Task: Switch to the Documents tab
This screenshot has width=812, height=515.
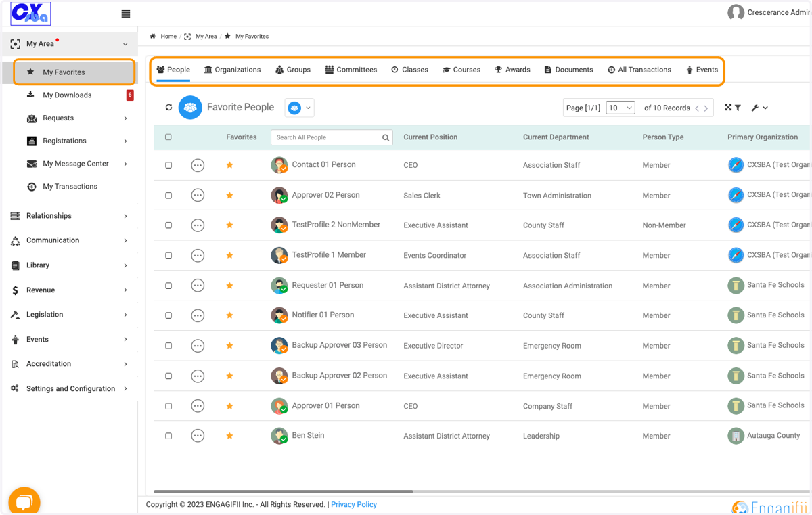Action: [568, 70]
